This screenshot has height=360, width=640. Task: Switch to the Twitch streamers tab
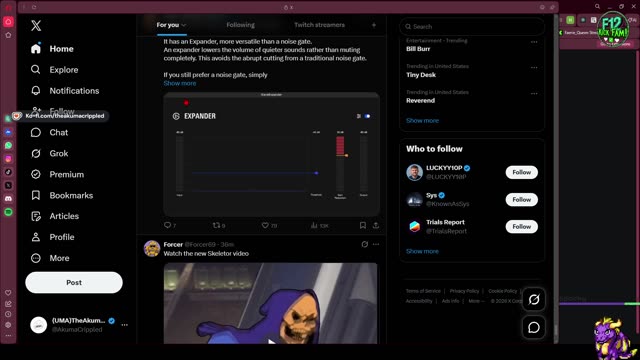[319, 25]
